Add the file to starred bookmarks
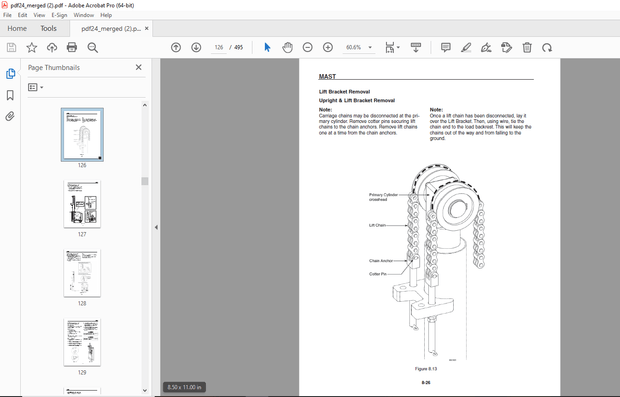Viewport: 620px width, 397px height. click(32, 48)
